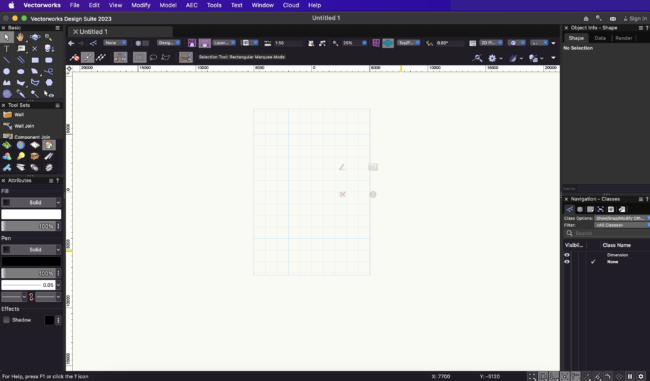
Task: Open the Fill style Solid dropdown
Action: click(x=31, y=202)
